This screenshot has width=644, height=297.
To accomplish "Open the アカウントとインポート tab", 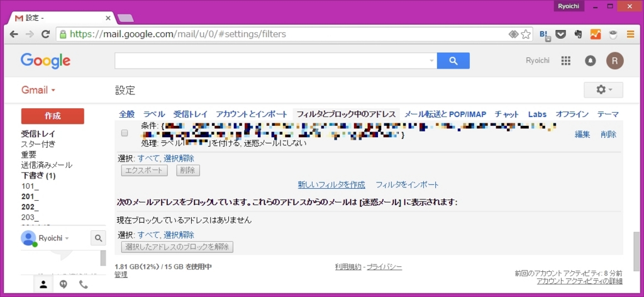I will [252, 114].
